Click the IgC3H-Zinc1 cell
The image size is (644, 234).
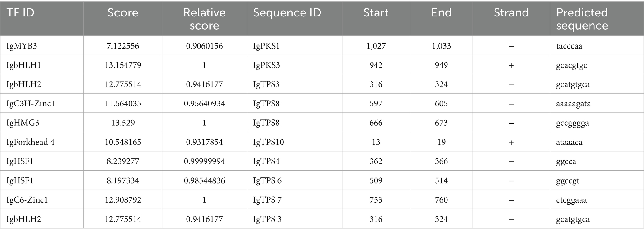(x=31, y=104)
